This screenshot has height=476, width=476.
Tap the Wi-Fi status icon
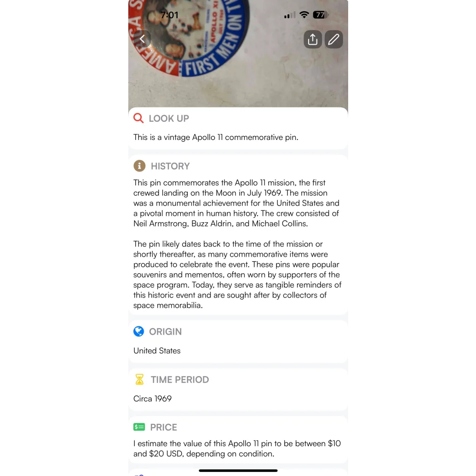[304, 14]
